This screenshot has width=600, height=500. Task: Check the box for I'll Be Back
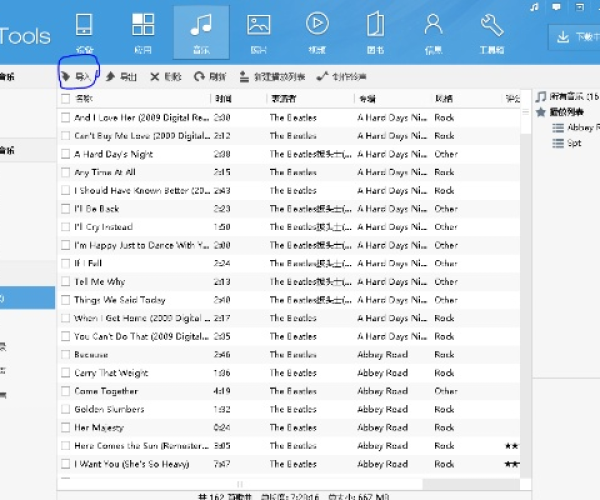point(65,209)
